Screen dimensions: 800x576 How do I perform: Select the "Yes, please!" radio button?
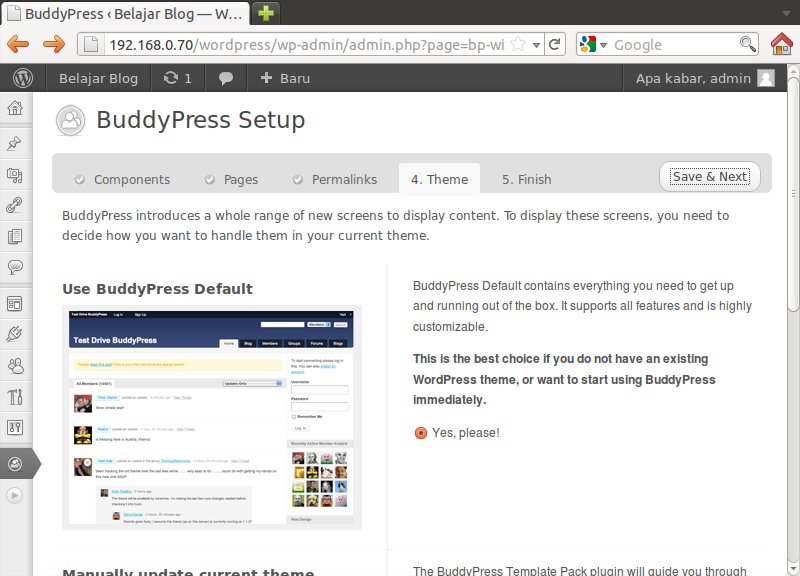point(421,433)
